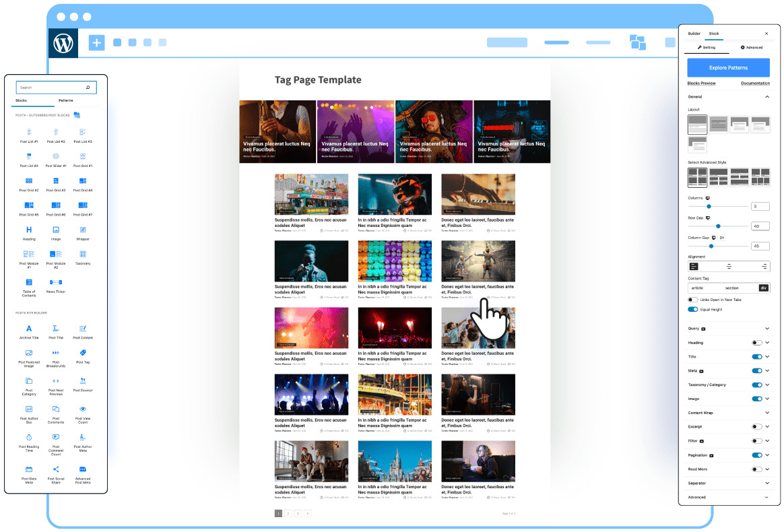Insert the Post Slider #1 block
The width and height of the screenshot is (784, 532).
point(56,160)
